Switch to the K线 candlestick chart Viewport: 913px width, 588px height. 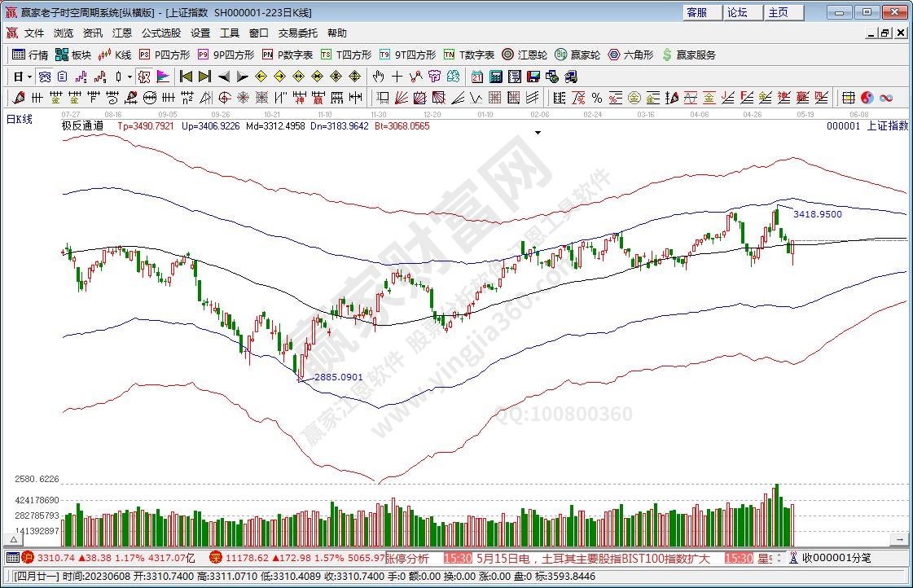pyautogui.click(x=115, y=55)
